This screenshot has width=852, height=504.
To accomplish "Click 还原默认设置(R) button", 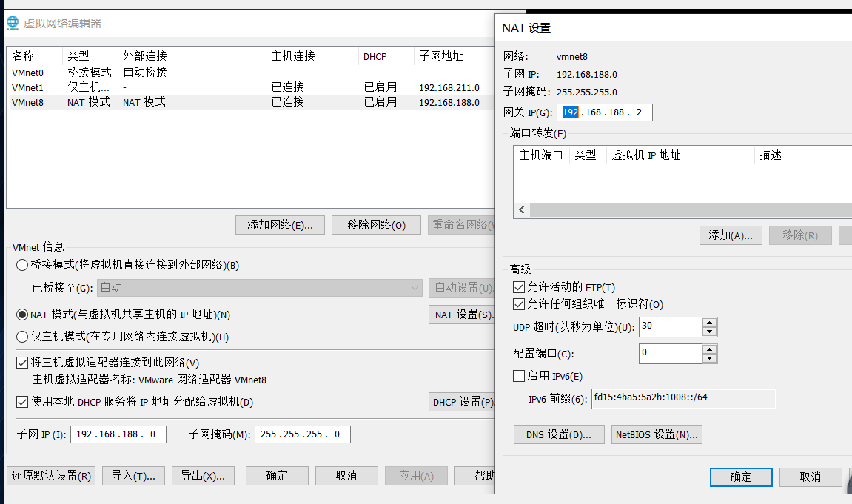I will pos(51,476).
